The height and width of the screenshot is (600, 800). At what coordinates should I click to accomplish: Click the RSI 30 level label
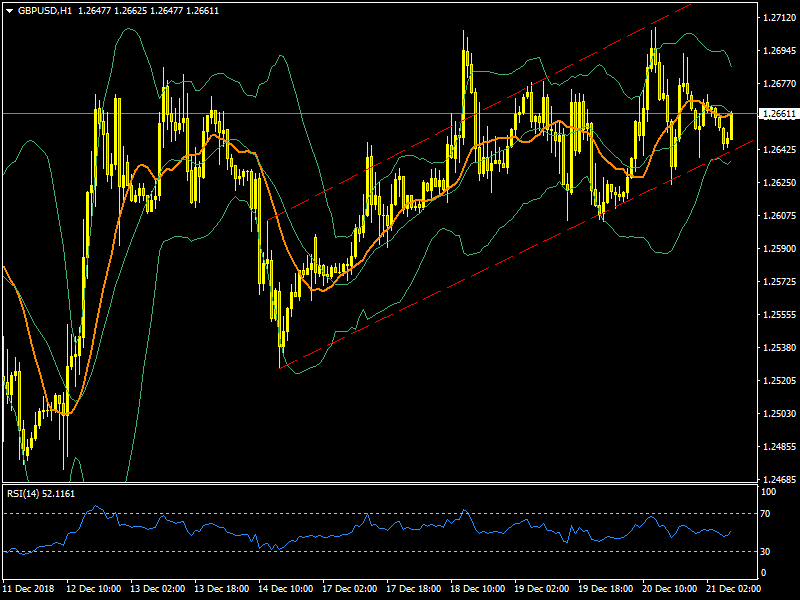767,551
